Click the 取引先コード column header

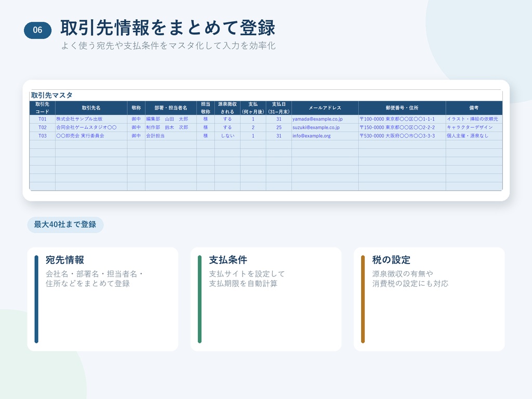(x=43, y=108)
